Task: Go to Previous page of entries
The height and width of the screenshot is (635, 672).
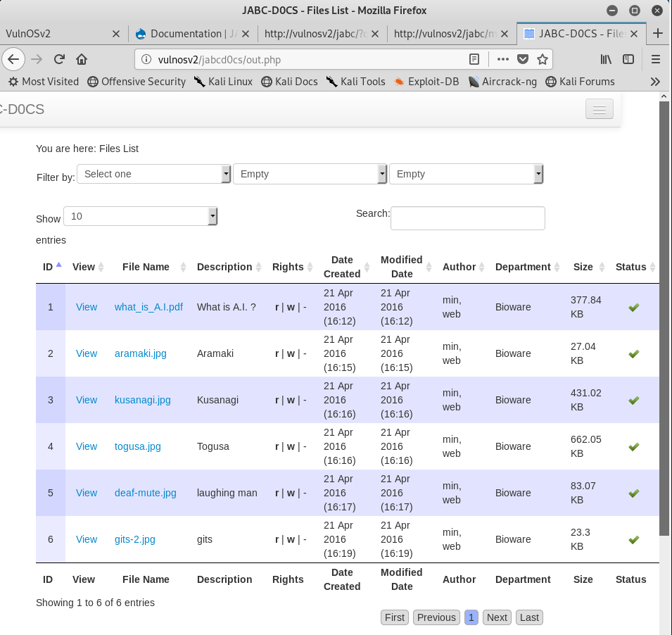Action: (x=436, y=617)
